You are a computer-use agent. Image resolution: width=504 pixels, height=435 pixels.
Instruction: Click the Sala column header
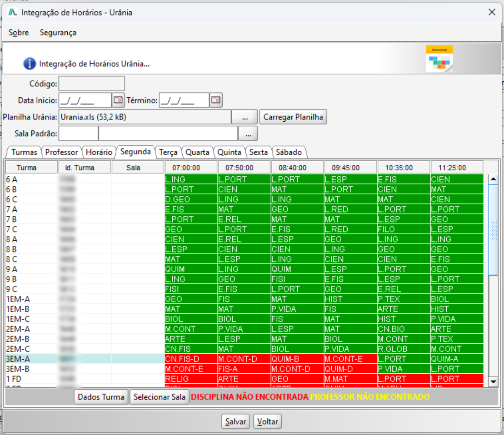(x=138, y=168)
